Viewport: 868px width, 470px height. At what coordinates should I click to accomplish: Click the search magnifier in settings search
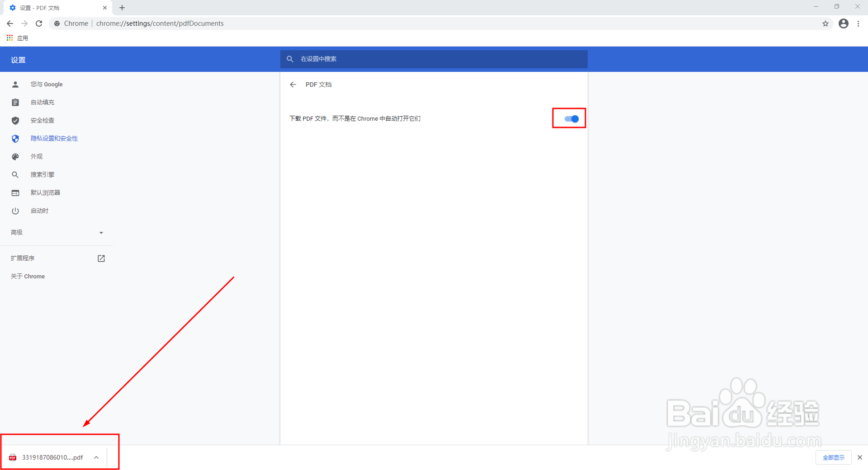pyautogui.click(x=290, y=59)
